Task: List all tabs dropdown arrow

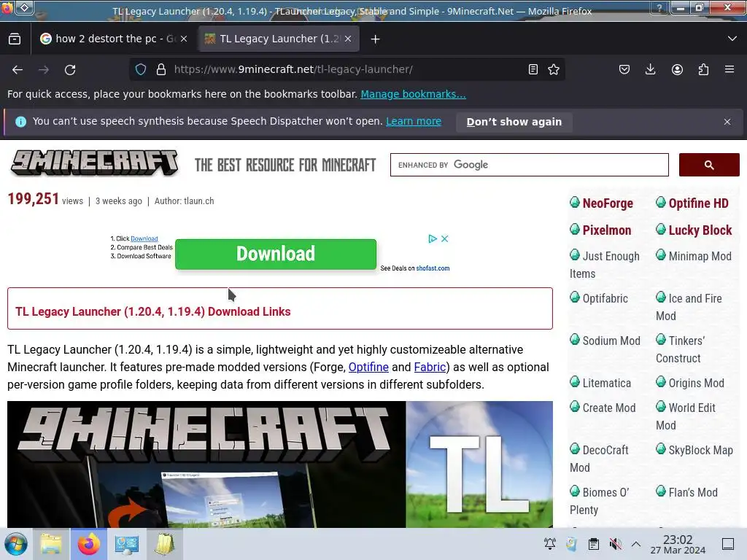Action: (732, 39)
